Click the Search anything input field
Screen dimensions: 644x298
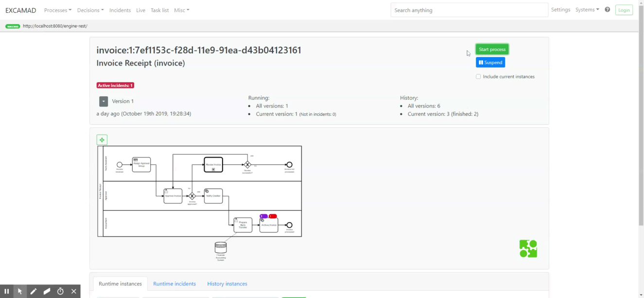pyautogui.click(x=469, y=10)
